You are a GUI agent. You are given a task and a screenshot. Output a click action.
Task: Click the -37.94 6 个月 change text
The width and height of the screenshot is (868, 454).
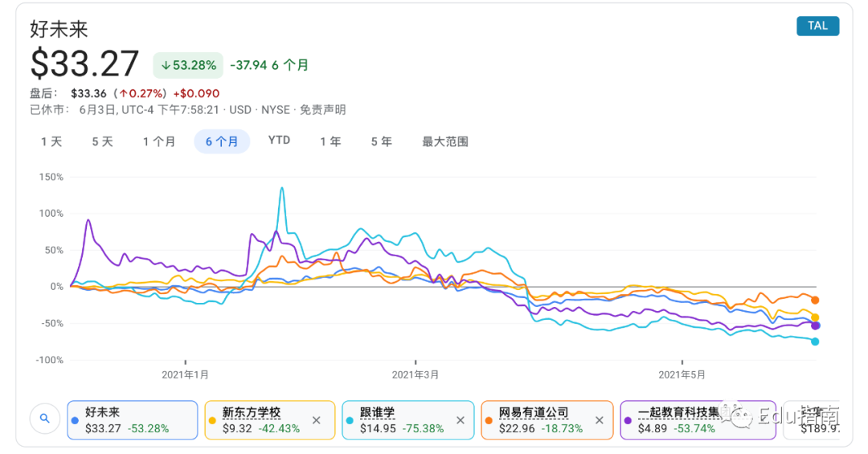(269, 65)
